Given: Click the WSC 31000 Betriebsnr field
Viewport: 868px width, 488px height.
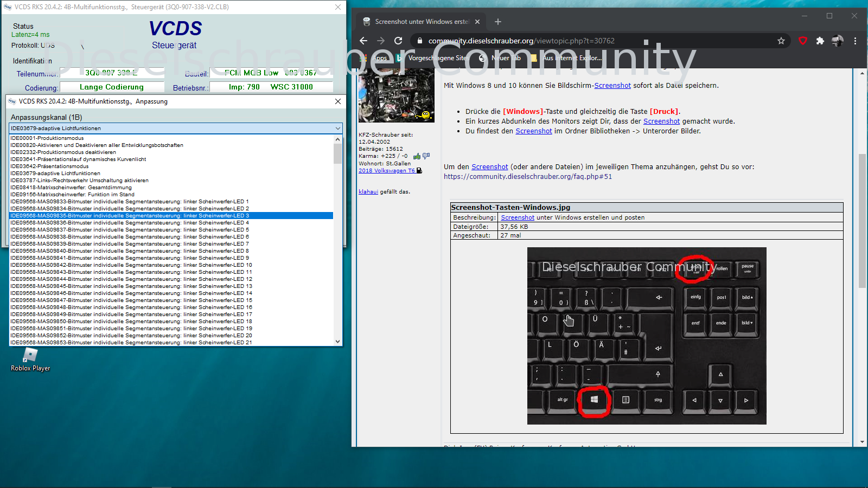Looking at the screenshot, I should pos(271,87).
